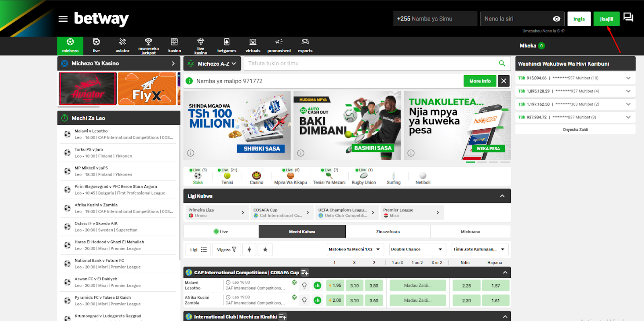Open statistics icon for Malawi Lesotho match
The width and height of the screenshot is (644, 321).
[x=318, y=286]
